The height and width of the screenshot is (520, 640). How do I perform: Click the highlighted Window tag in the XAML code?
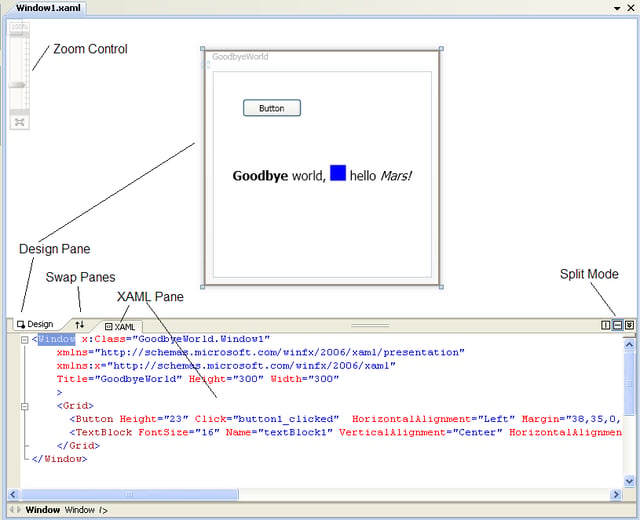57,339
